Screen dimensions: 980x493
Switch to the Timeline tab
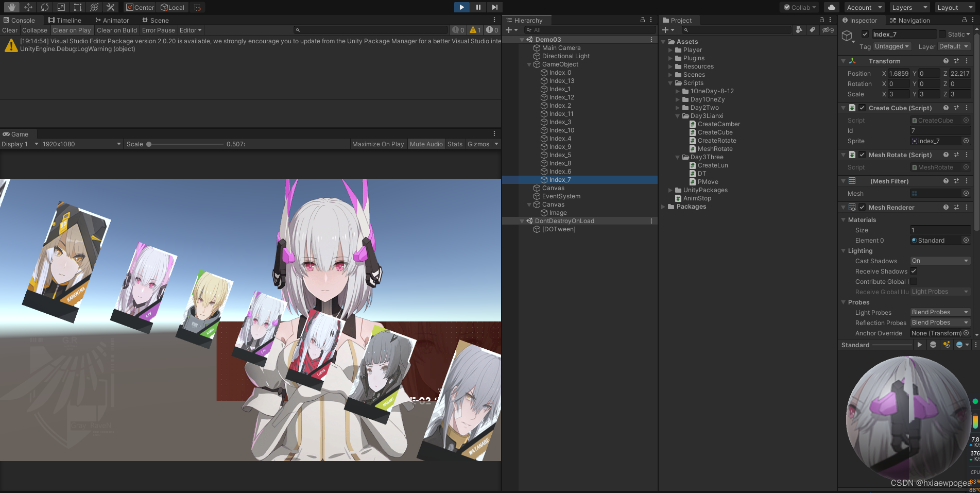tap(65, 20)
